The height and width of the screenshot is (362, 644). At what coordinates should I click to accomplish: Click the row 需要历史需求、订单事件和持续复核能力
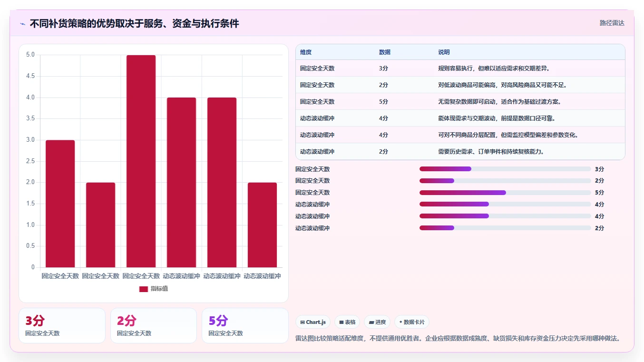pyautogui.click(x=460, y=151)
